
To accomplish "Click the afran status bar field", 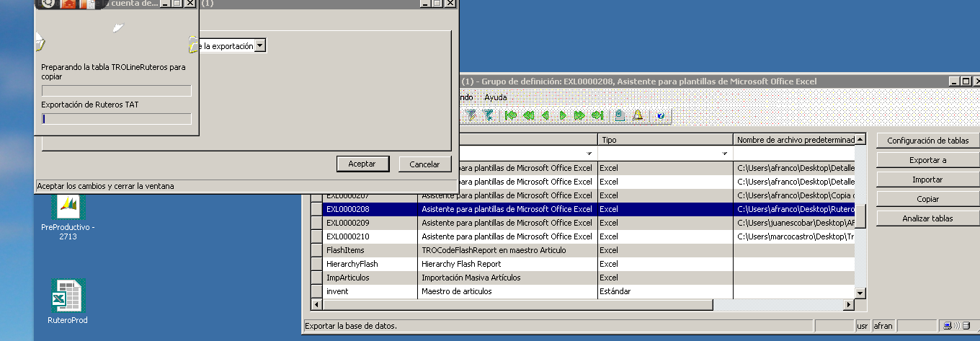I will [x=883, y=326].
